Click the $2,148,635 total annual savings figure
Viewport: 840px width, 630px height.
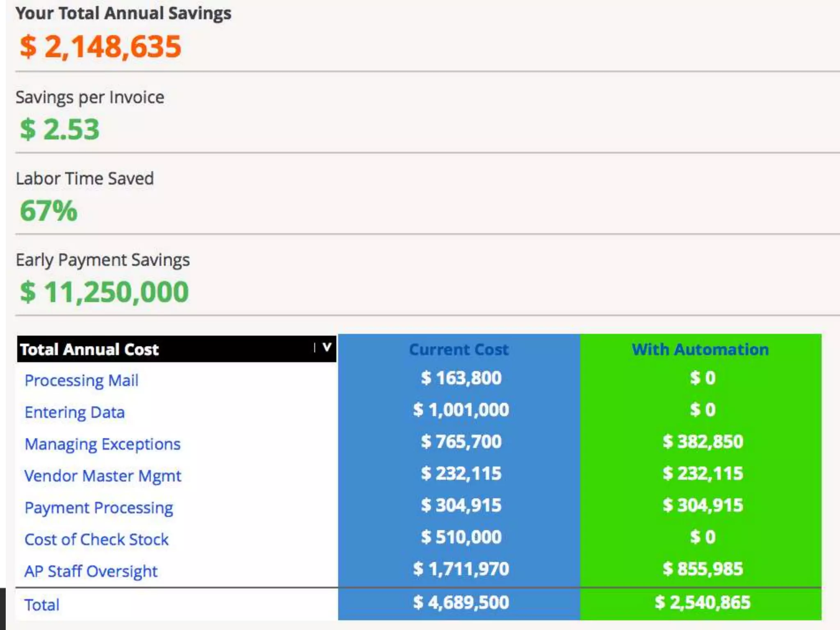tap(100, 46)
